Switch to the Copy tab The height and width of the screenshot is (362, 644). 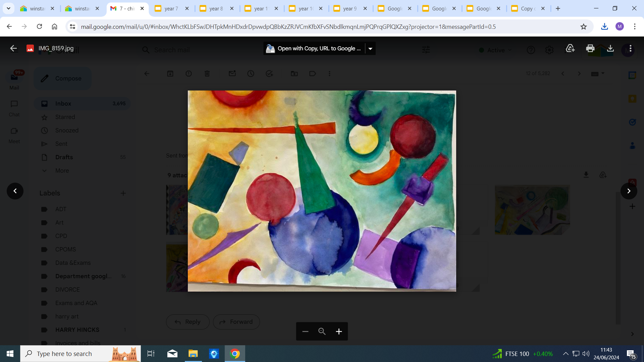pyautogui.click(x=528, y=9)
